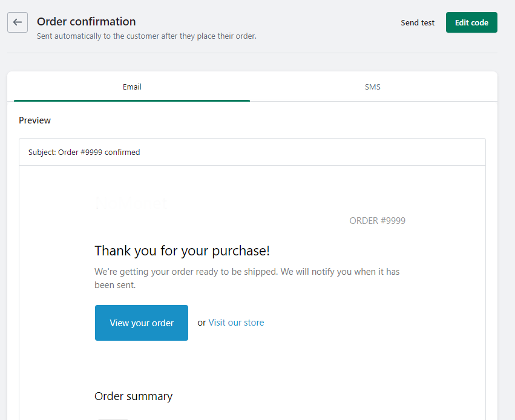
Task: Click the Preview section label
Action: [x=34, y=120]
